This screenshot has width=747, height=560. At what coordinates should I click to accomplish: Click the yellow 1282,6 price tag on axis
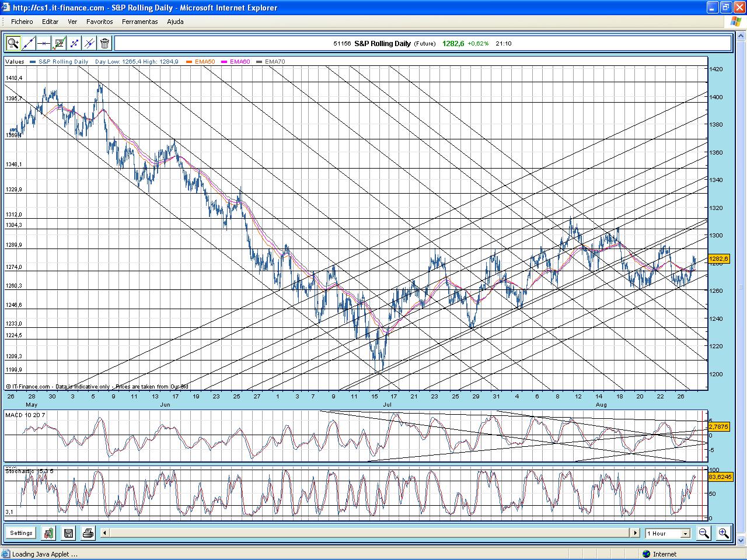click(x=718, y=258)
